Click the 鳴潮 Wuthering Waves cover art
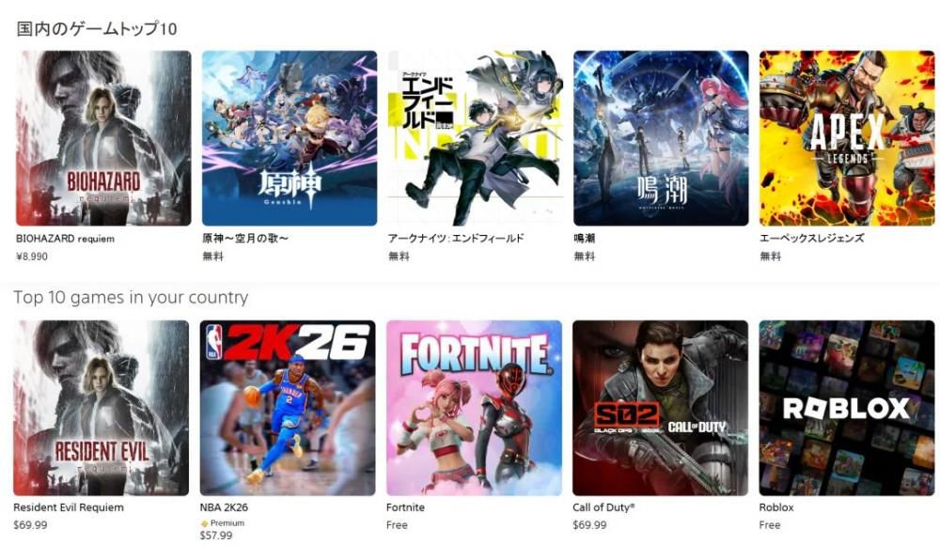This screenshot has width=940, height=560. pyautogui.click(x=661, y=138)
